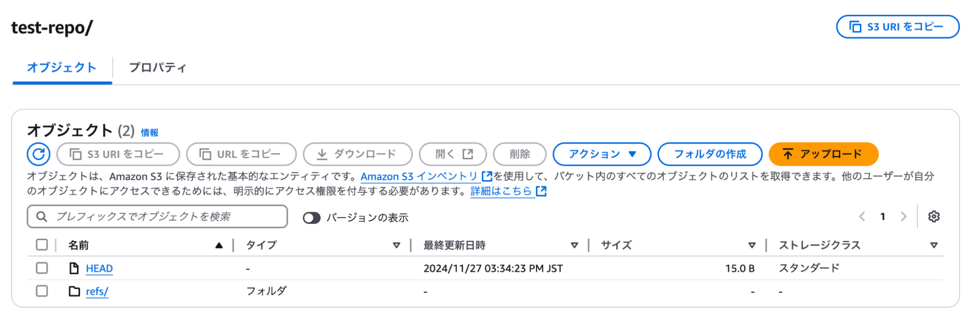The height and width of the screenshot is (323, 980).
Task: Open the refs/ folder link
Action: point(97,292)
